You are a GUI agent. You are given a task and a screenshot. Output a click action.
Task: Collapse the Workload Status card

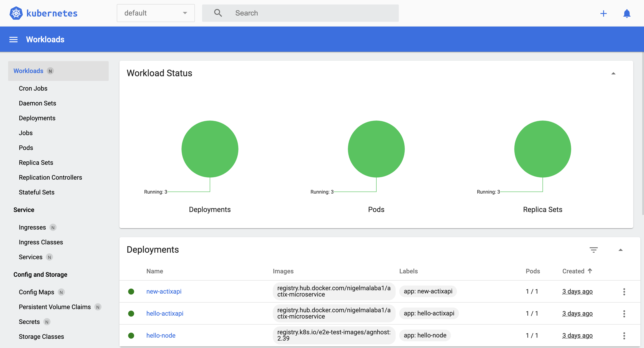[613, 73]
